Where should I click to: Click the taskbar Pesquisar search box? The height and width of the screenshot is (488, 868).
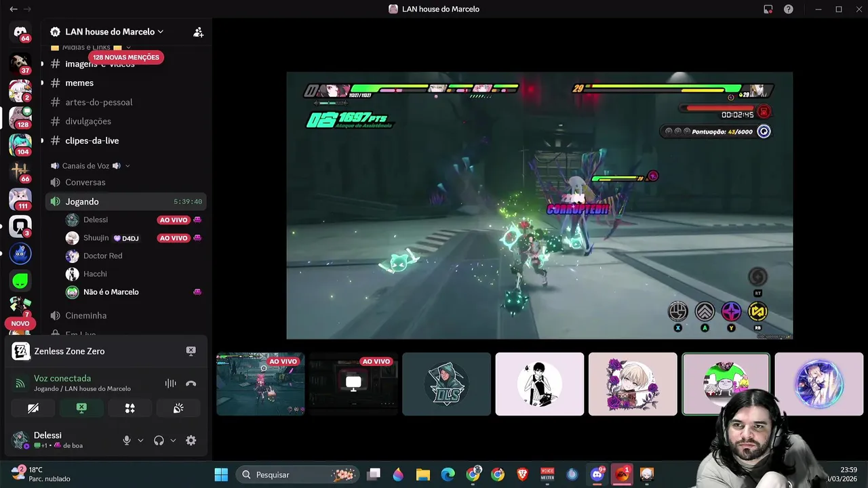(x=298, y=474)
